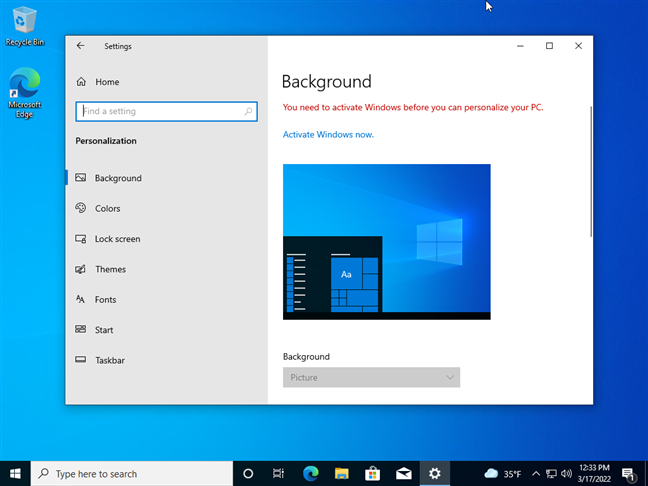The height and width of the screenshot is (486, 648).
Task: Click the Background label above the dropdown
Action: tap(306, 357)
